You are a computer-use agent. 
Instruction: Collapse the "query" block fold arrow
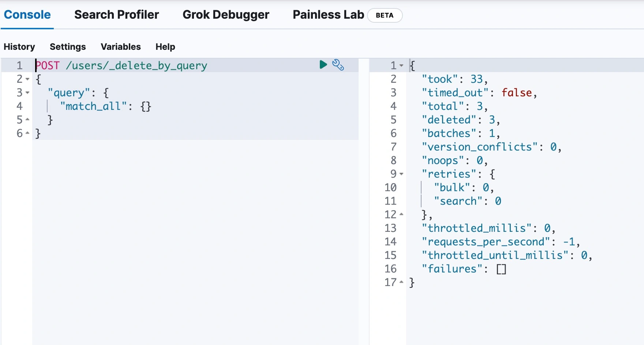[27, 93]
